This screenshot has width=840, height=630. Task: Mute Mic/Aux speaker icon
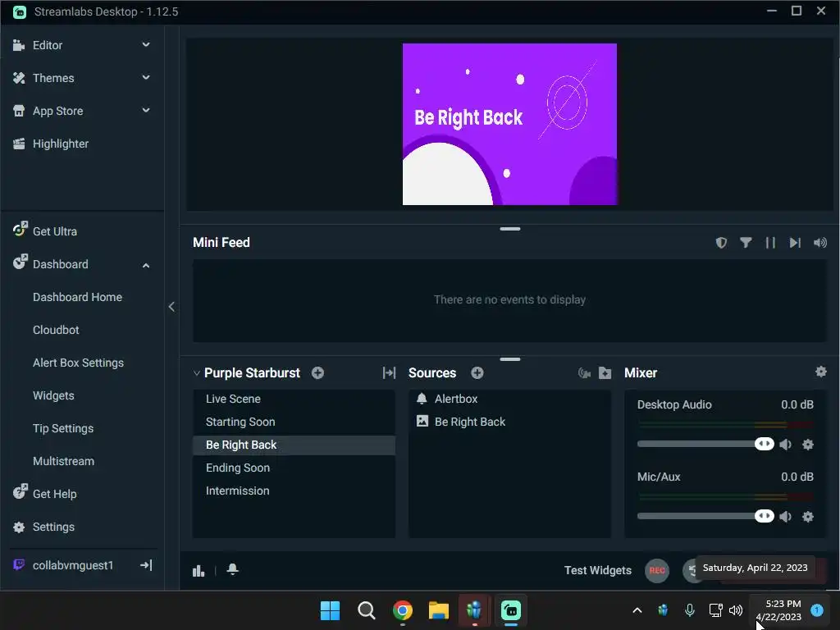pyautogui.click(x=785, y=517)
